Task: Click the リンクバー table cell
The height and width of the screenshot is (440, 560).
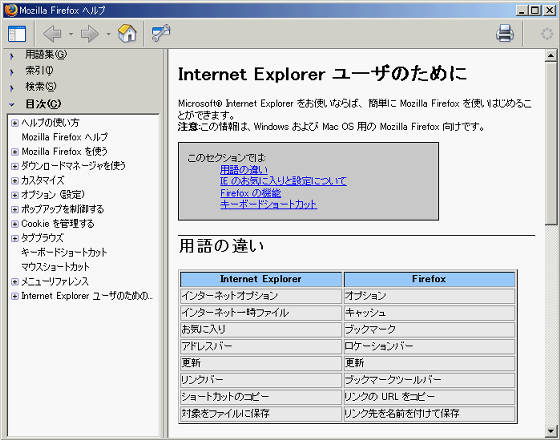Action: tap(261, 380)
